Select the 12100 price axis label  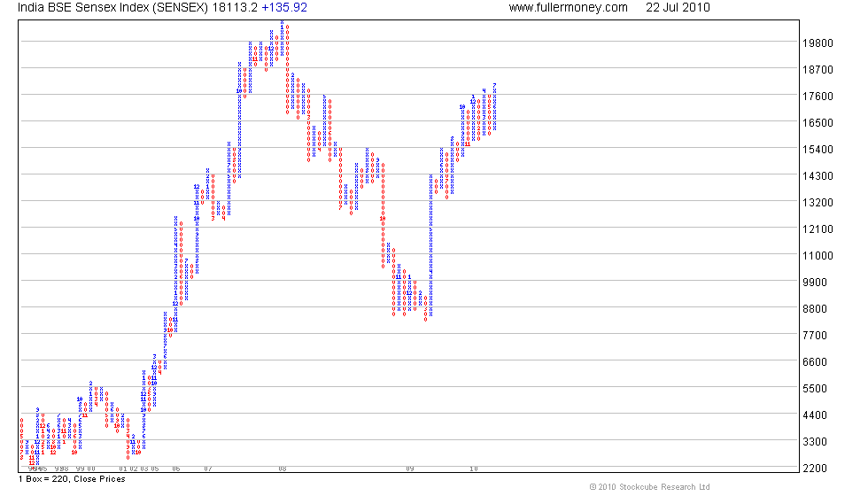pos(818,229)
